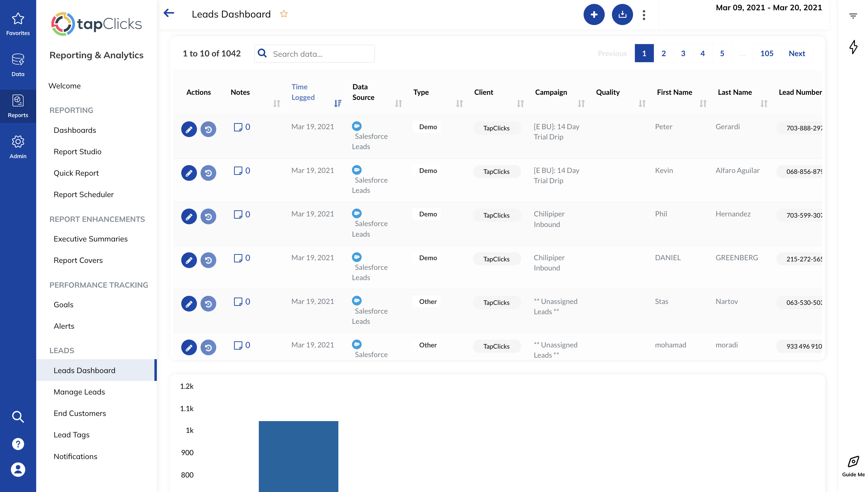Click the Search data field
This screenshot has height=492, width=868.
click(314, 54)
